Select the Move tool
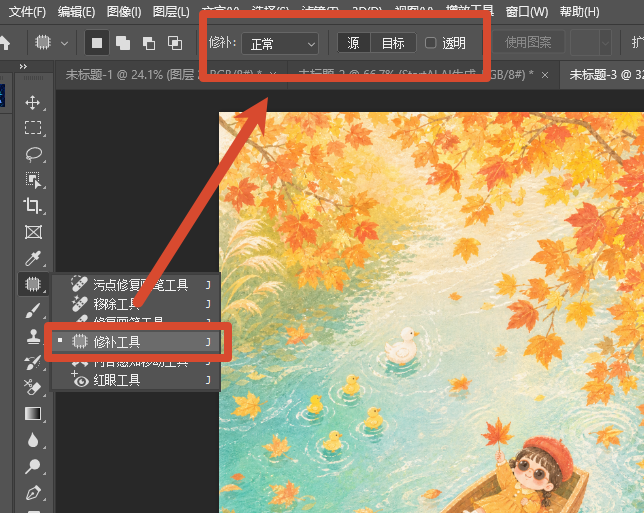The image size is (644, 513). pyautogui.click(x=33, y=103)
